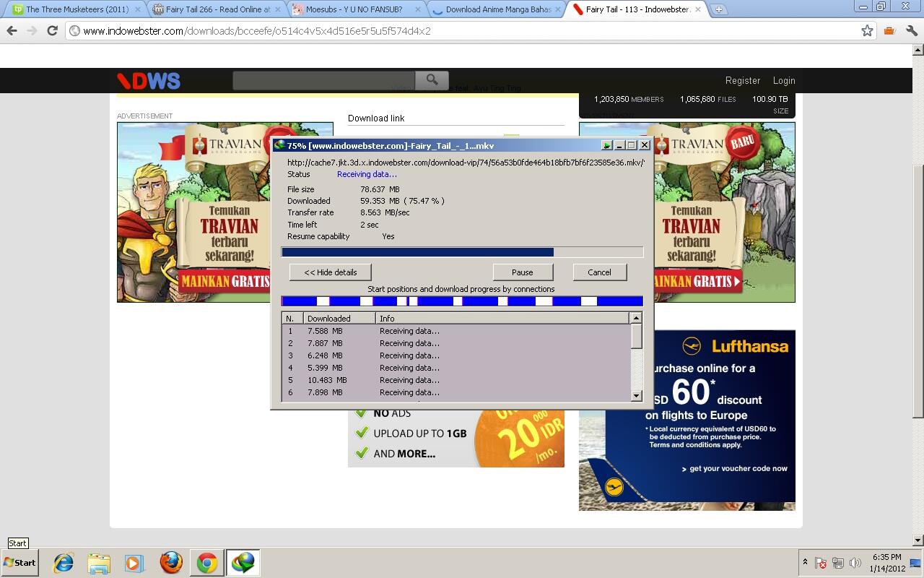This screenshot has height=578, width=924.
Task: Cancel the download in IDM
Action: [x=599, y=272]
